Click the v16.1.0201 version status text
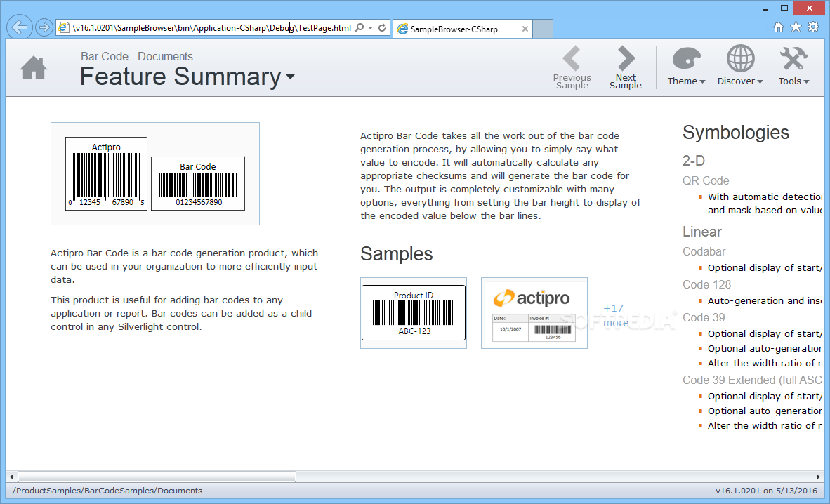 click(766, 491)
